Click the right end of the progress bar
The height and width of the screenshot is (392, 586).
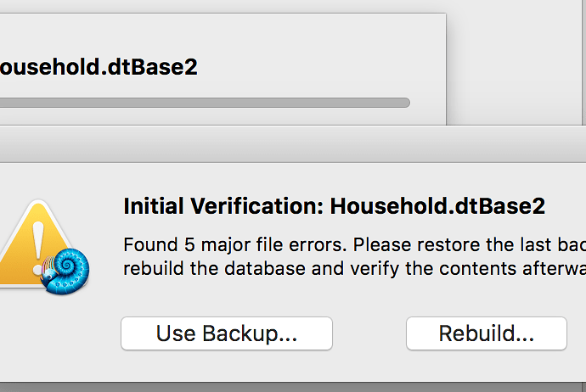[x=405, y=103]
